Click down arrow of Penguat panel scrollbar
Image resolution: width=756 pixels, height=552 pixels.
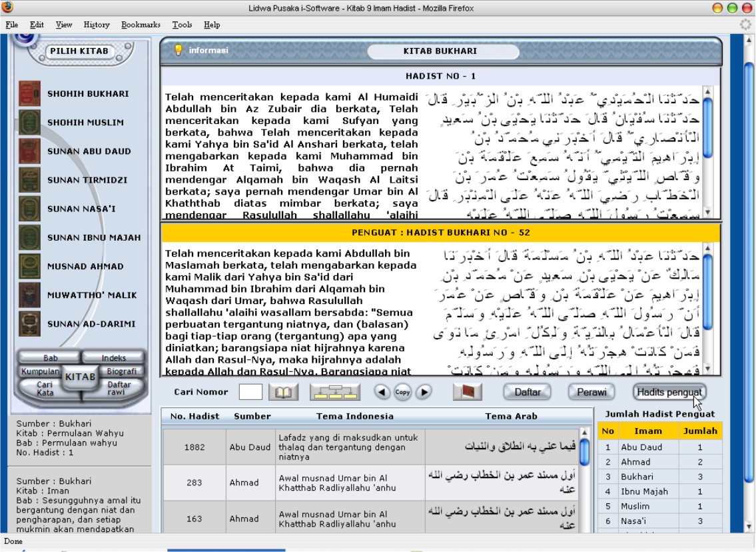(x=708, y=369)
